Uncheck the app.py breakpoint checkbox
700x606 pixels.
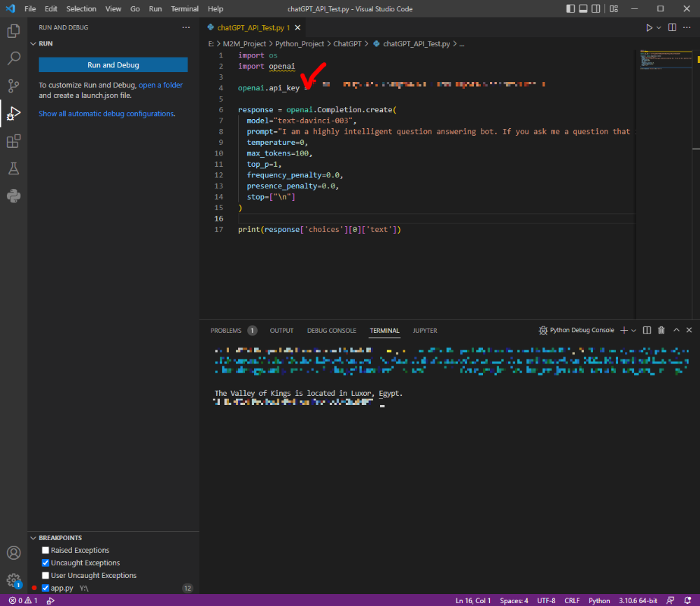tap(45, 588)
